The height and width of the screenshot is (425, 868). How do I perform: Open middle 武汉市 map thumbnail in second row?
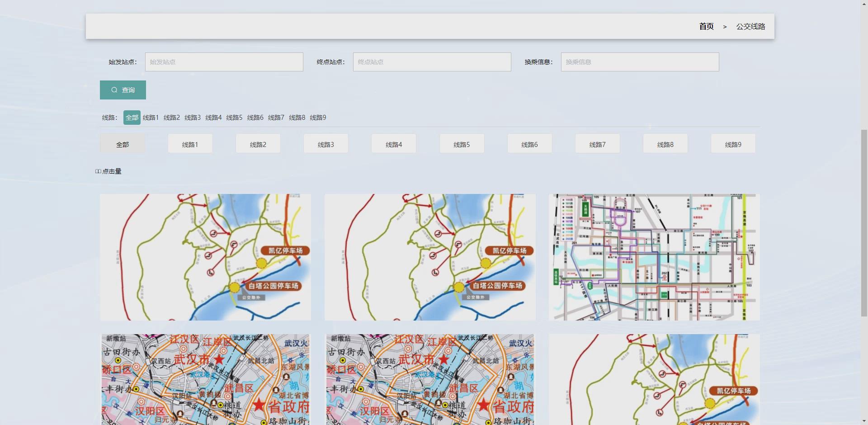pos(430,379)
